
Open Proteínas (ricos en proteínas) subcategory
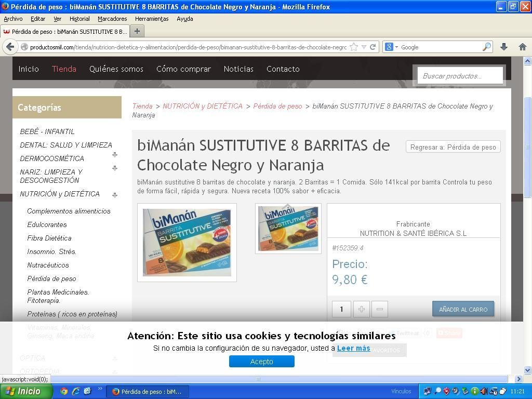coord(72,314)
